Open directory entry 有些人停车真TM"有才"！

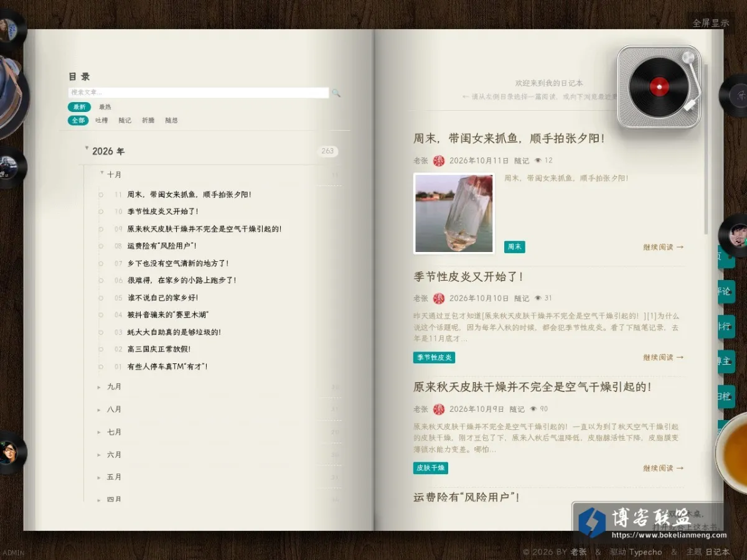(167, 366)
